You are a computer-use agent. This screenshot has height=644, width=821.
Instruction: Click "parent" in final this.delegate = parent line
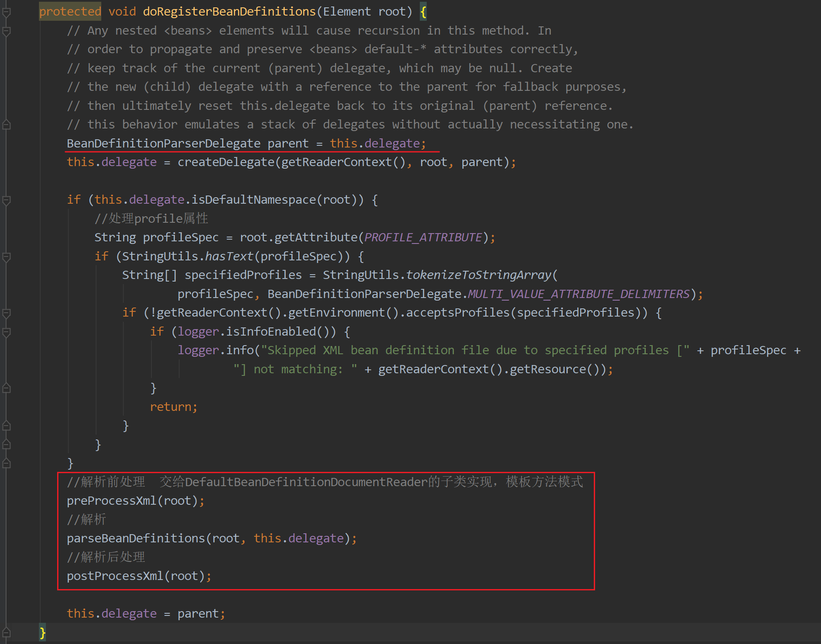[x=198, y=614]
